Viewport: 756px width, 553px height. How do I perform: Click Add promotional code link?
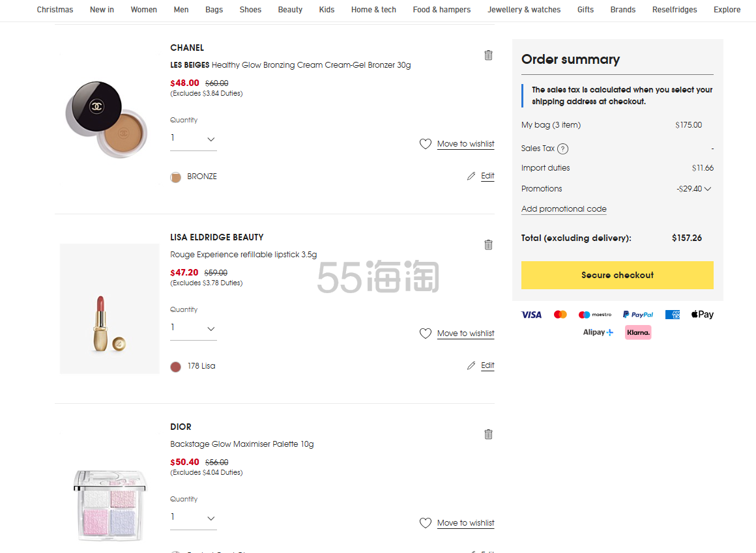(564, 209)
